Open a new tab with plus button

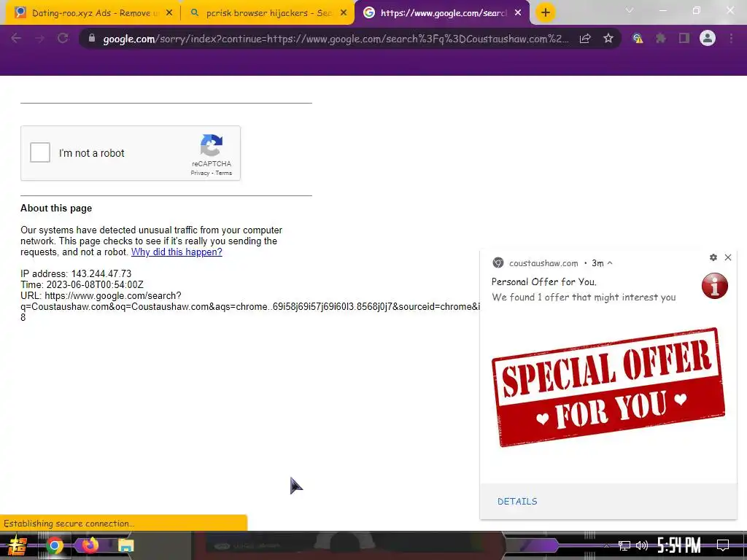tap(546, 12)
